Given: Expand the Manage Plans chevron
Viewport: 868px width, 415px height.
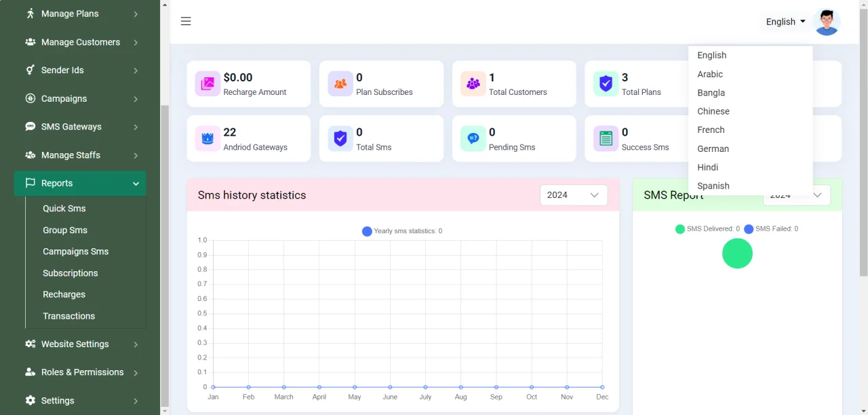Looking at the screenshot, I should [136, 14].
